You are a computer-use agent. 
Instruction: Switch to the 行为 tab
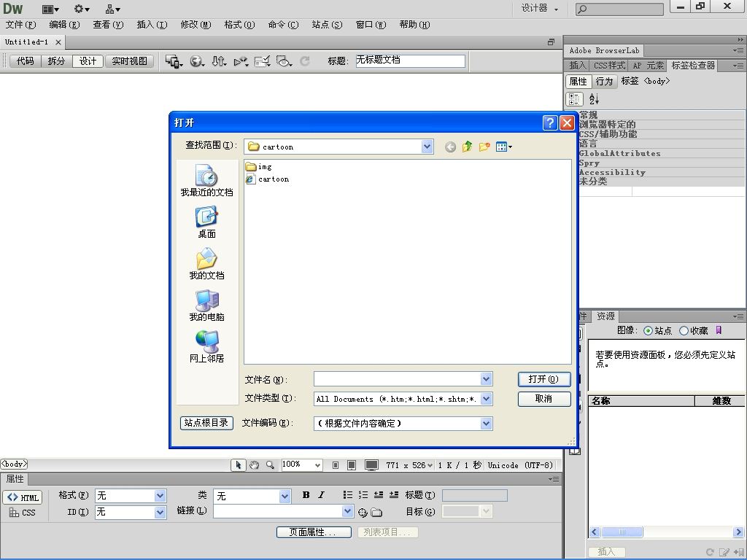(x=604, y=82)
